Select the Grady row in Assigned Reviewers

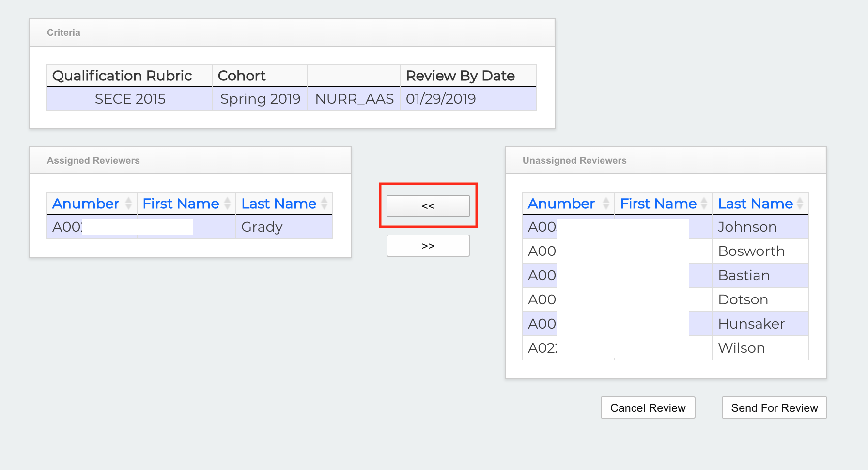tap(262, 227)
